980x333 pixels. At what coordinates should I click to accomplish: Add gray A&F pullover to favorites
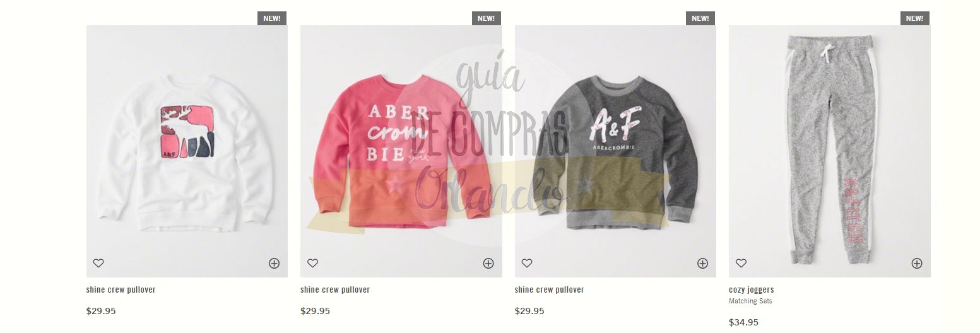527,263
